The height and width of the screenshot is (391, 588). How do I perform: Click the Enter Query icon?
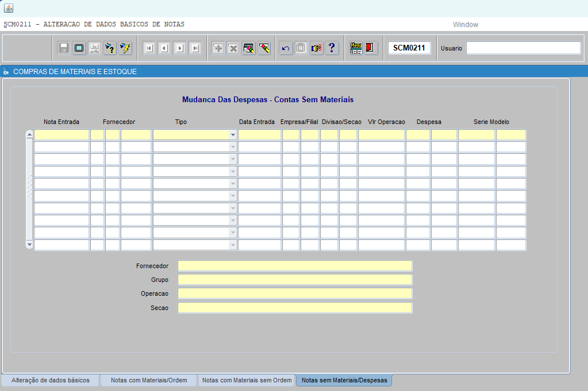110,48
